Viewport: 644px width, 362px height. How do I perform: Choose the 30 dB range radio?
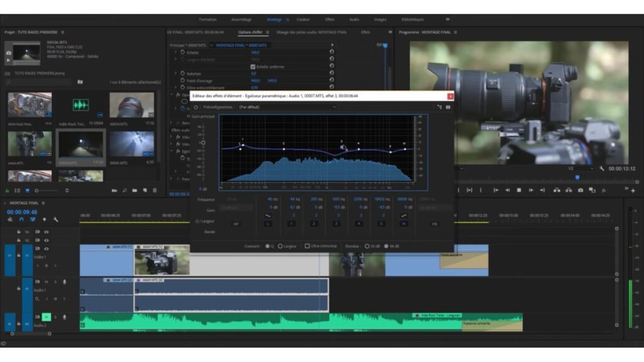point(367,246)
